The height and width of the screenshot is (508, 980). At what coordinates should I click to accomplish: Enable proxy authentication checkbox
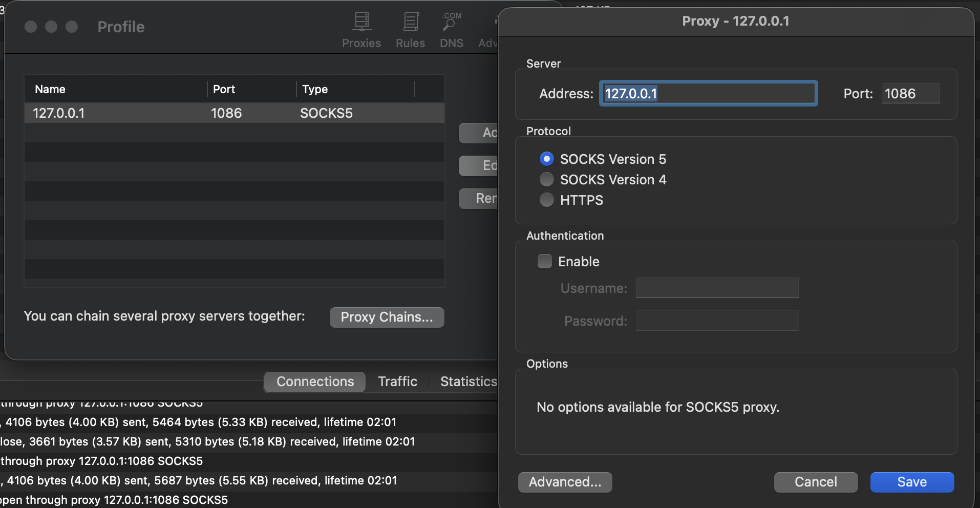point(545,262)
